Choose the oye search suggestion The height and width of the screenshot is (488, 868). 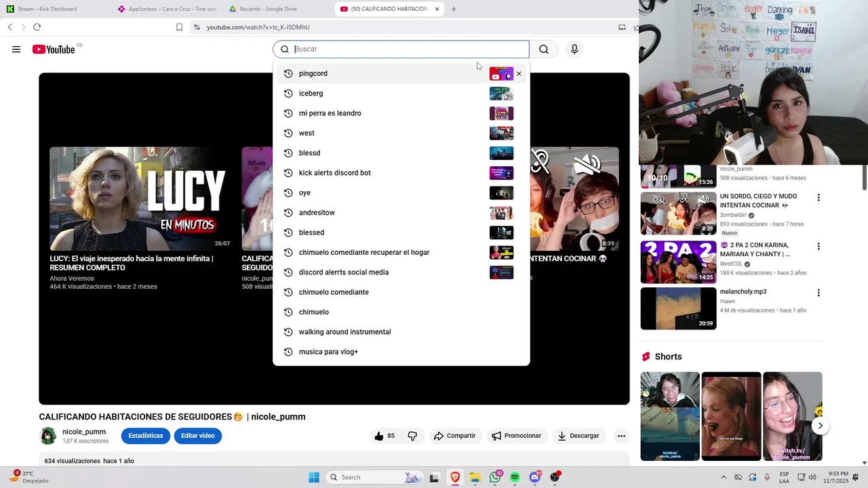(x=401, y=193)
